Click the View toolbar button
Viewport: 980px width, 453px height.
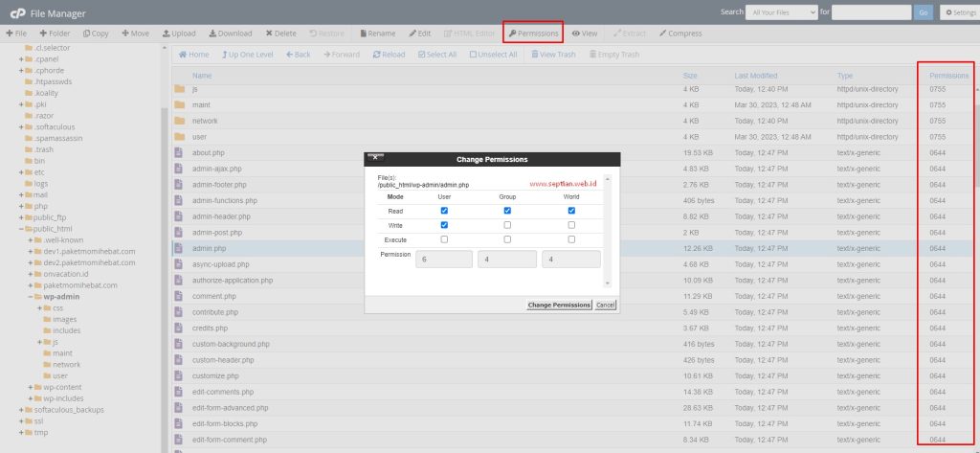pos(585,34)
